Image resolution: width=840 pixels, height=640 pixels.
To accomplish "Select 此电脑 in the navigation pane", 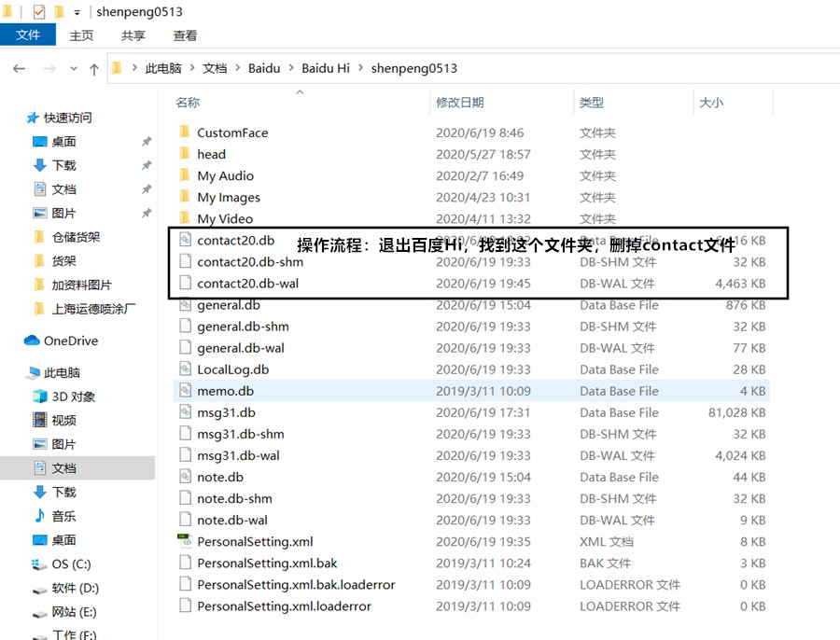I will (62, 373).
